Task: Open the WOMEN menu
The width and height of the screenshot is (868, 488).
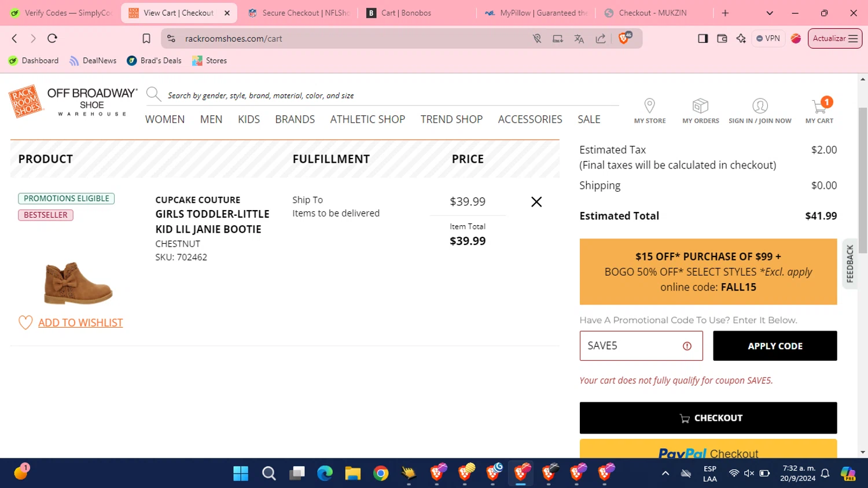Action: point(165,119)
